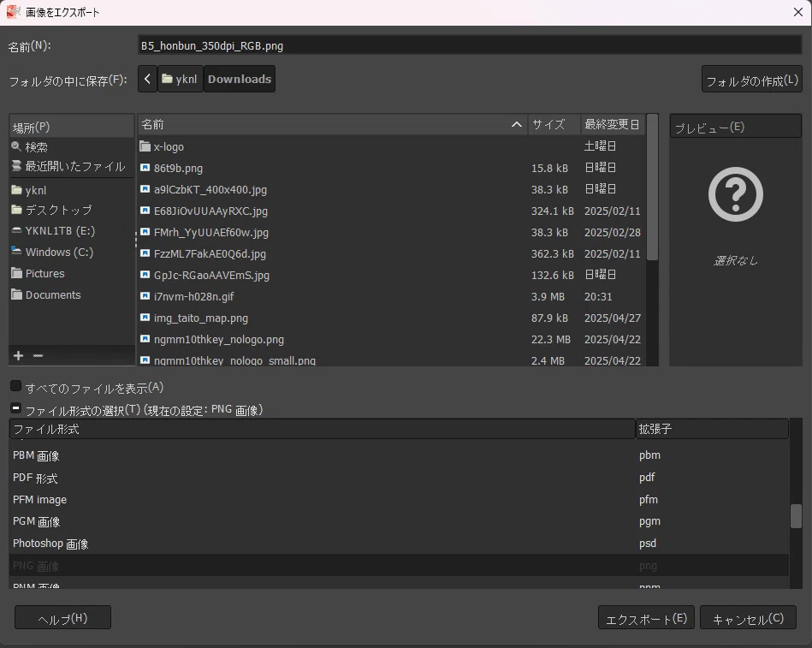Select the Downloads path button
812x648 pixels.
click(x=240, y=79)
